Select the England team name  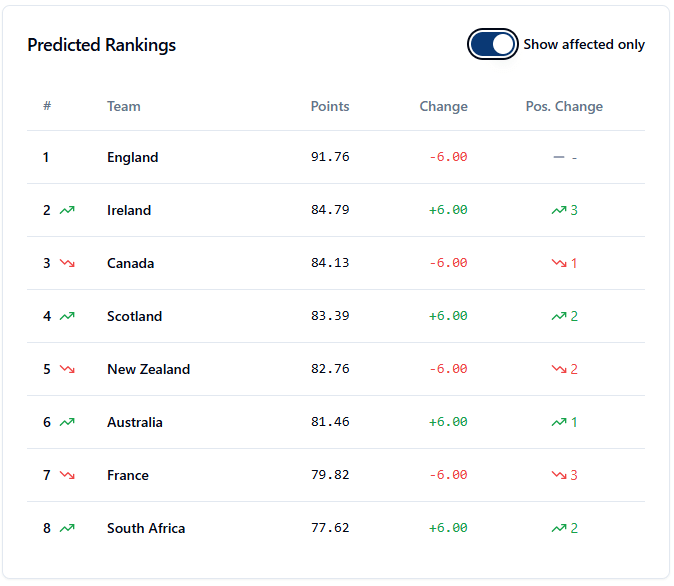click(x=132, y=157)
